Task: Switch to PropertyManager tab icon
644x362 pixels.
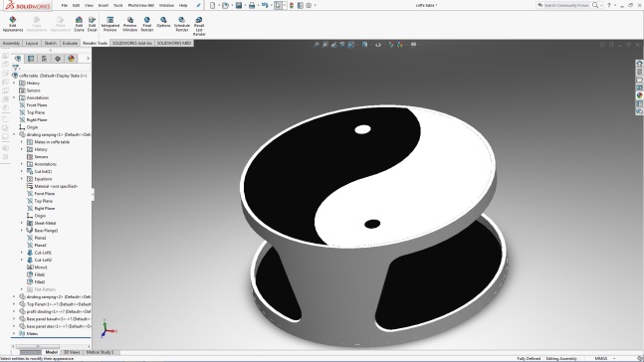Action: click(x=31, y=59)
